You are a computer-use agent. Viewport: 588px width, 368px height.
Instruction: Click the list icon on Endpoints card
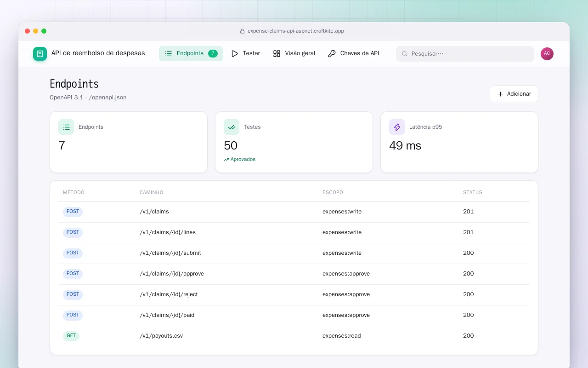66,127
